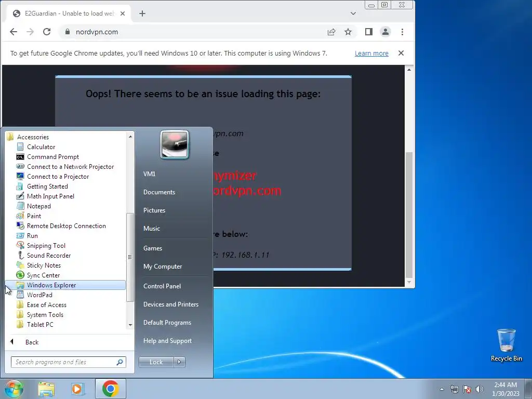Viewport: 532px width, 399px height.
Task: Go back in Chrome
Action: (x=14, y=32)
